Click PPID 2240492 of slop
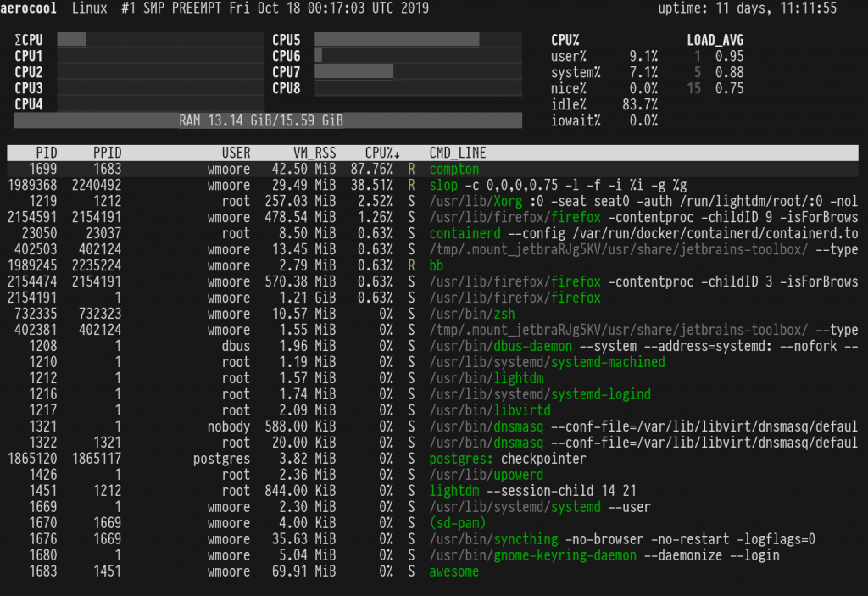This screenshot has width=868, height=596. click(97, 185)
